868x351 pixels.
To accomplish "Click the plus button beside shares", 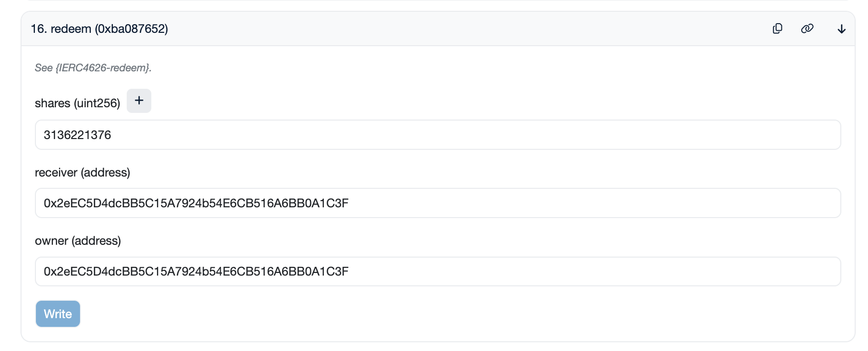I will click(x=139, y=101).
